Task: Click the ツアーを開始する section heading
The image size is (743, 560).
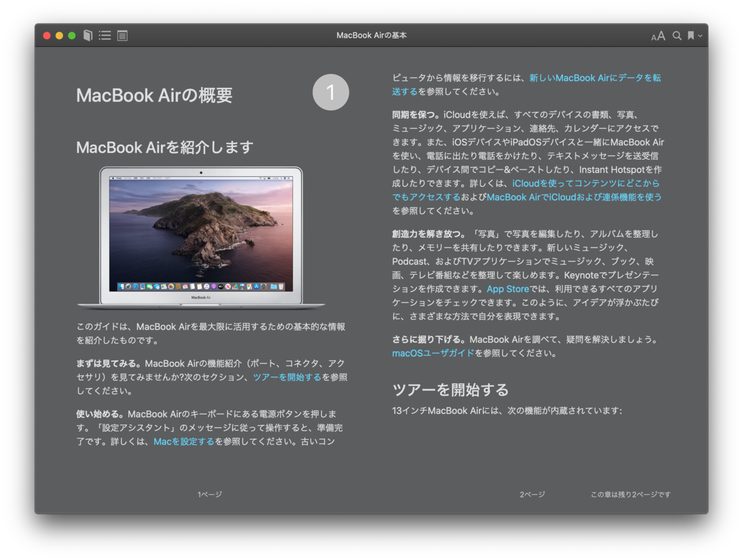Action: click(451, 390)
